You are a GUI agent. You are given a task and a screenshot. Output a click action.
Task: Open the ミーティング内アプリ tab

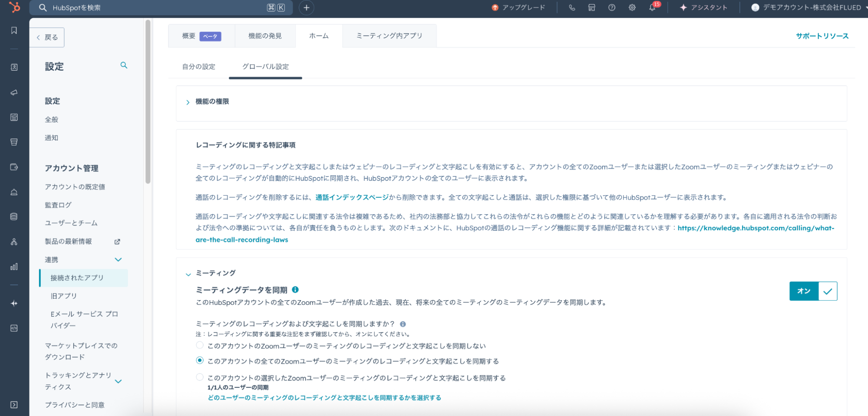pos(389,36)
